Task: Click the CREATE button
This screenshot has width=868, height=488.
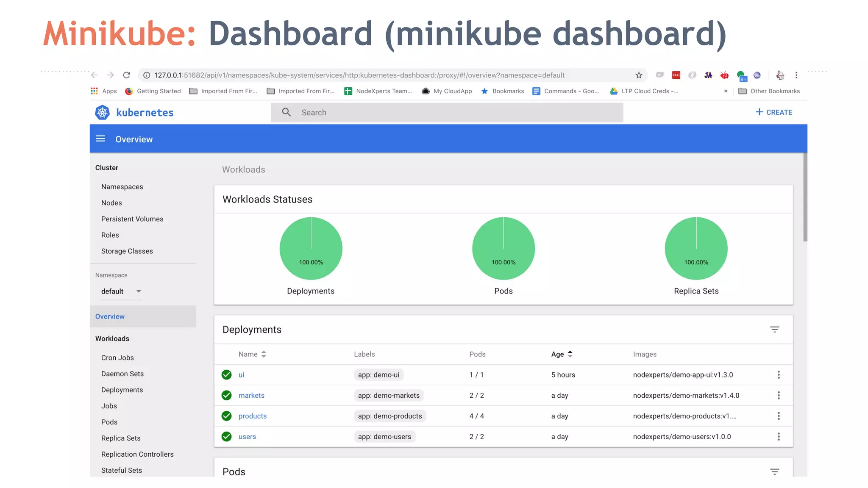Action: point(773,112)
